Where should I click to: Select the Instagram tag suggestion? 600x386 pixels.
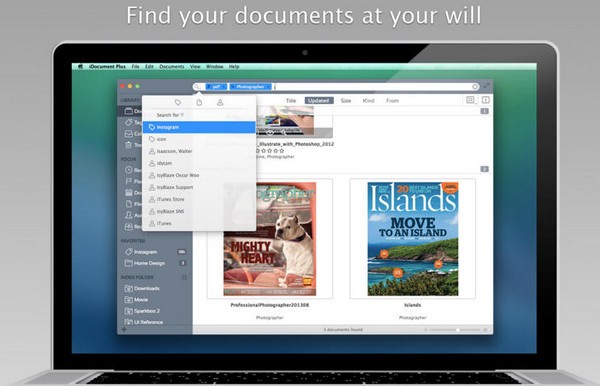[x=199, y=127]
